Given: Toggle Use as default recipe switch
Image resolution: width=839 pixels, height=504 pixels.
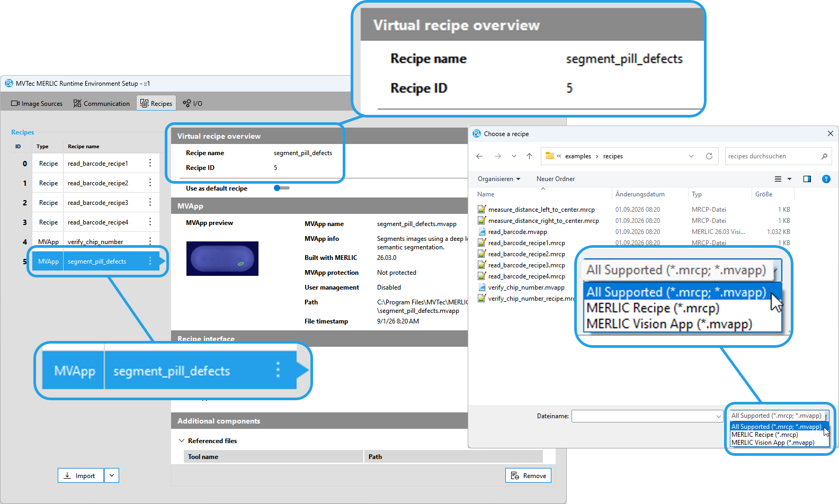Looking at the screenshot, I should pos(281,188).
